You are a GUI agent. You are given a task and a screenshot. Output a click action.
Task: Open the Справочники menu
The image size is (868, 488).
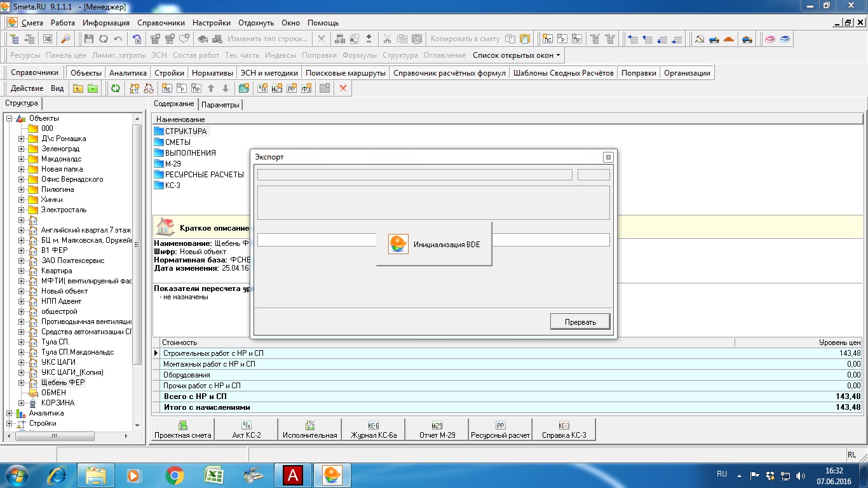[x=161, y=23]
